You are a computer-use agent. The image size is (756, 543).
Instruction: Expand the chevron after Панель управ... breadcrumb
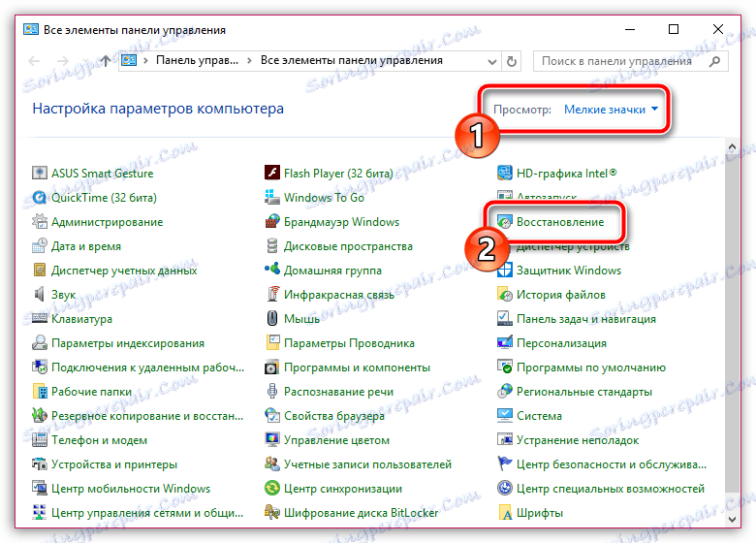coord(249,61)
